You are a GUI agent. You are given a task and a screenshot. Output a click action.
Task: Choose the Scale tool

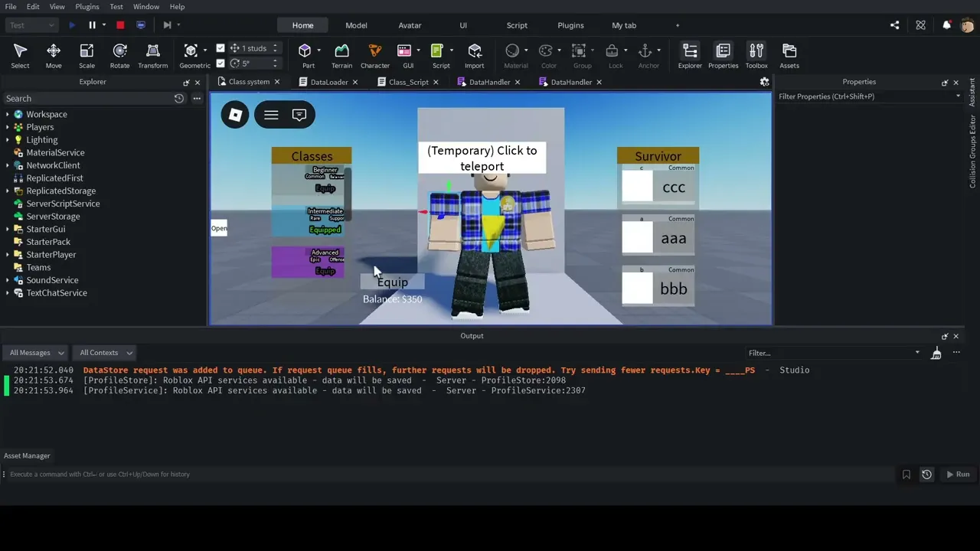[x=87, y=56]
